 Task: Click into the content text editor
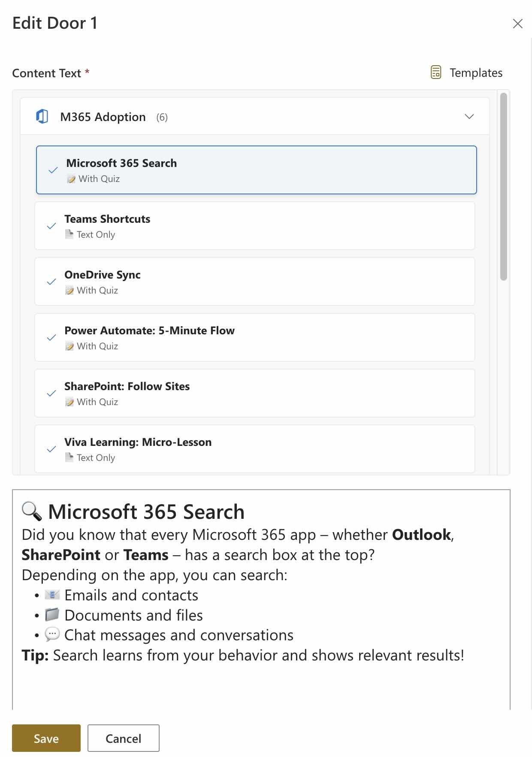[261, 682]
